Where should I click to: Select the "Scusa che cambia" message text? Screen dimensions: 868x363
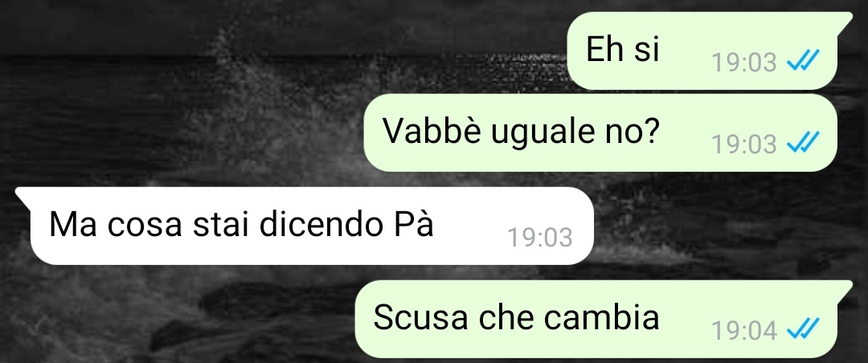(x=516, y=318)
